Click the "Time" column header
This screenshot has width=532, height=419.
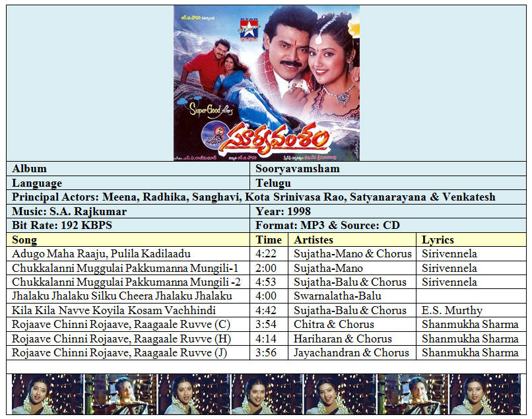(x=269, y=240)
